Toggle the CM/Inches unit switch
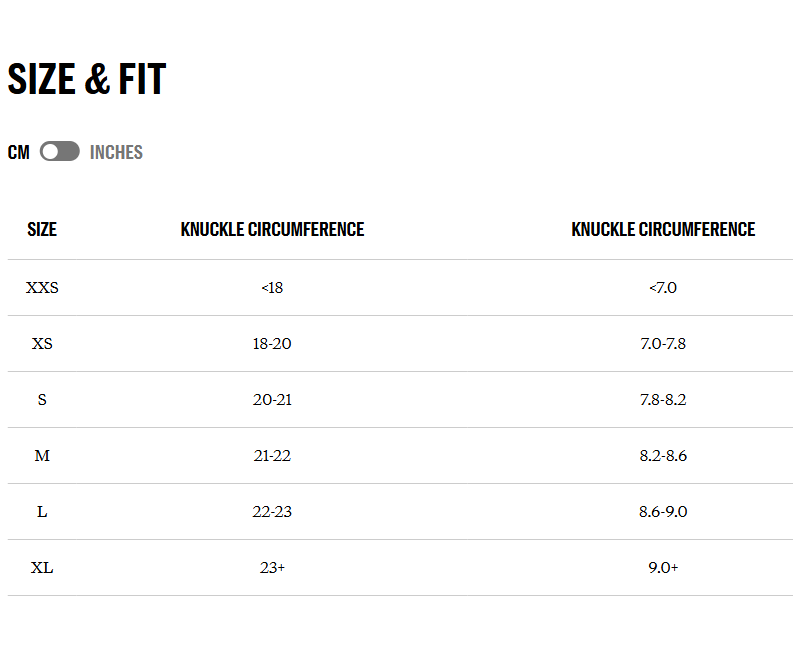The height and width of the screenshot is (651, 793). coord(60,151)
